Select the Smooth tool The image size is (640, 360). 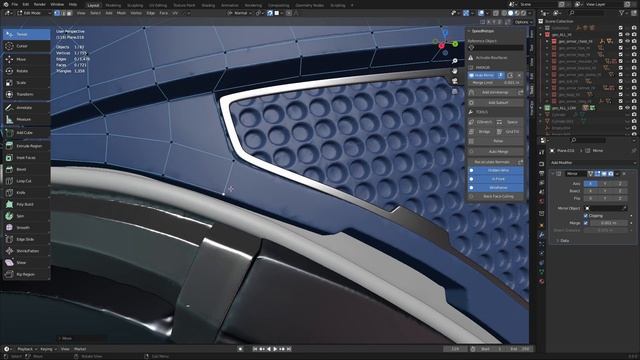(x=27, y=227)
